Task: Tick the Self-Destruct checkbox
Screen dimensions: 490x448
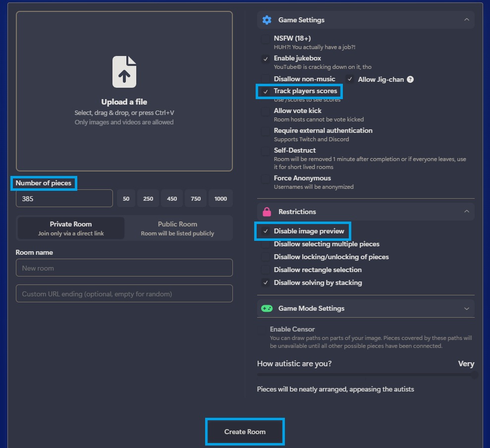Action: click(266, 151)
